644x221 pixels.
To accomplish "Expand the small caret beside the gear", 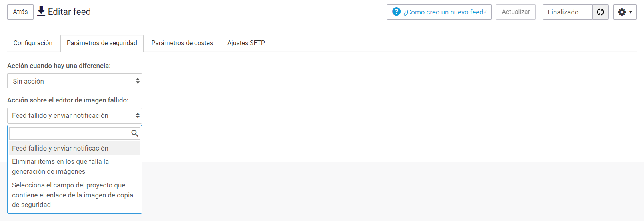I will point(630,12).
